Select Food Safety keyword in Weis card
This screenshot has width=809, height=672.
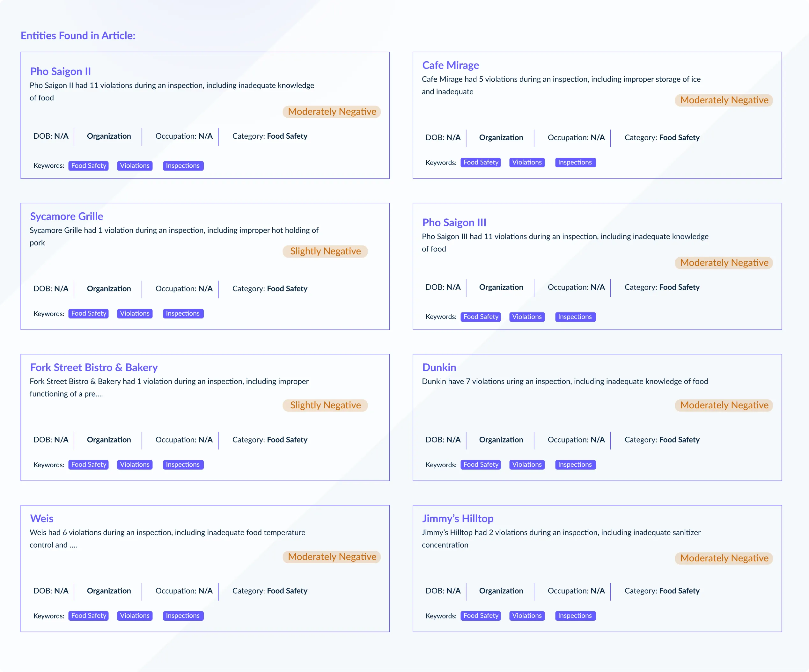coord(89,616)
